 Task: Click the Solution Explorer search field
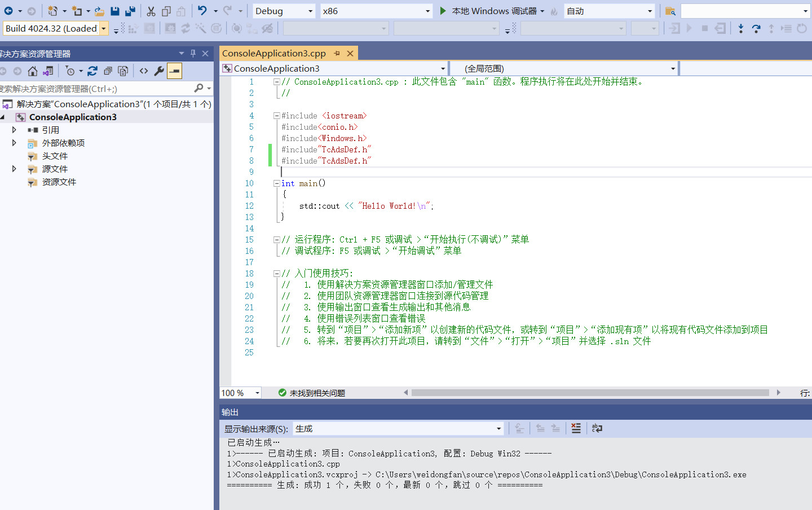coord(96,89)
